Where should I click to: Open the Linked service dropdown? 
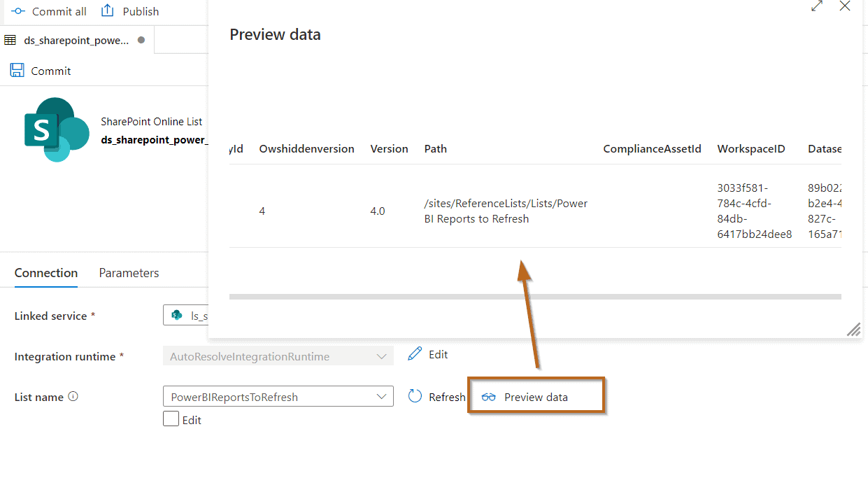(x=185, y=316)
